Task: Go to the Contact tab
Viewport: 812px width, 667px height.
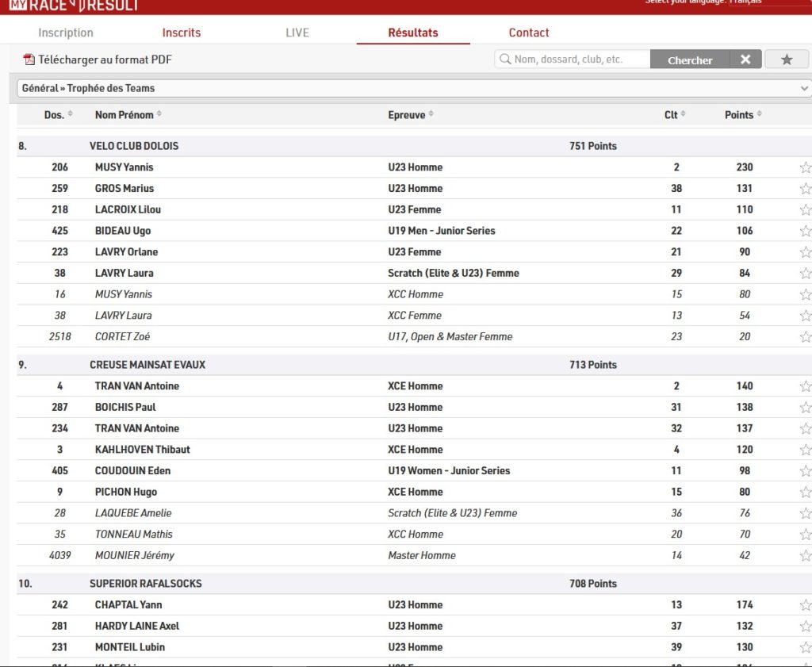Action: pyautogui.click(x=529, y=33)
